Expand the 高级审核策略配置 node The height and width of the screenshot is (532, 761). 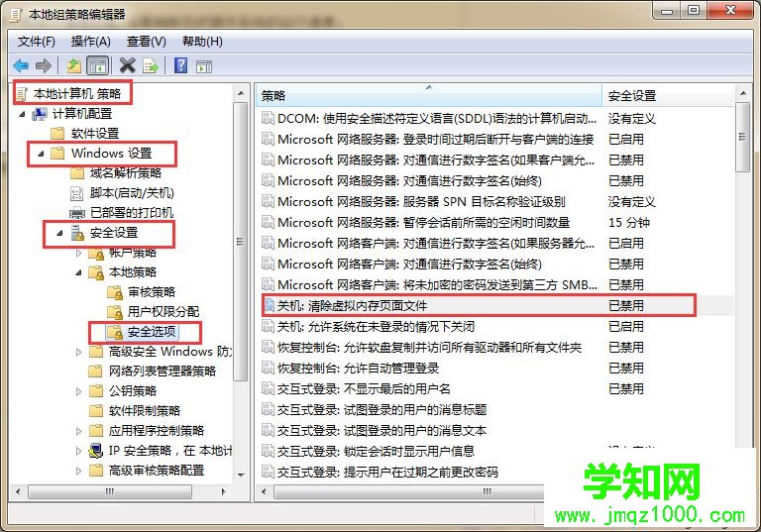pyautogui.click(x=79, y=471)
